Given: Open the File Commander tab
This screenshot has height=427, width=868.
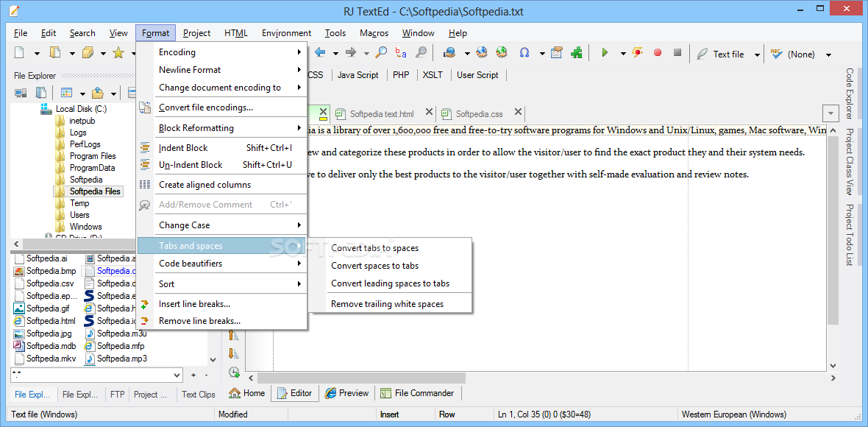Looking at the screenshot, I should (x=417, y=393).
